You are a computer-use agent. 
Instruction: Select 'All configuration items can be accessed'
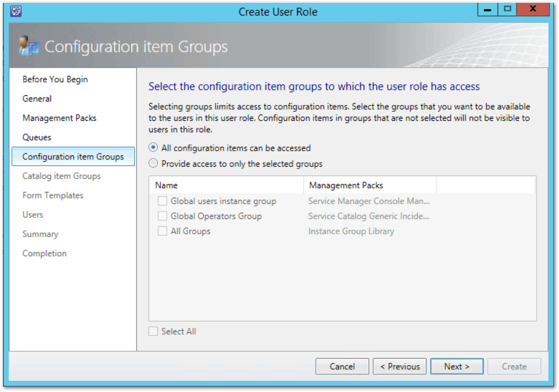pyautogui.click(x=153, y=148)
